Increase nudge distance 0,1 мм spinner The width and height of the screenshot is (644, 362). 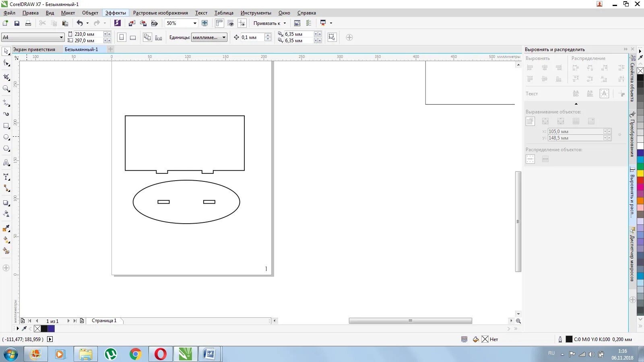(x=268, y=35)
